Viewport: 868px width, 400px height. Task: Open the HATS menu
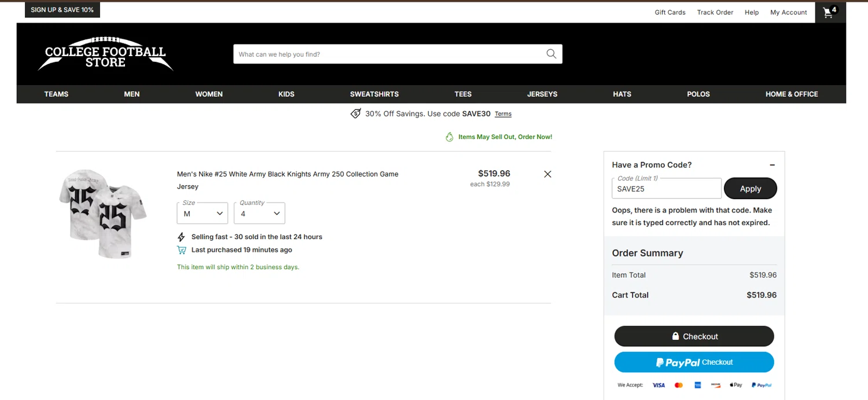(x=622, y=94)
